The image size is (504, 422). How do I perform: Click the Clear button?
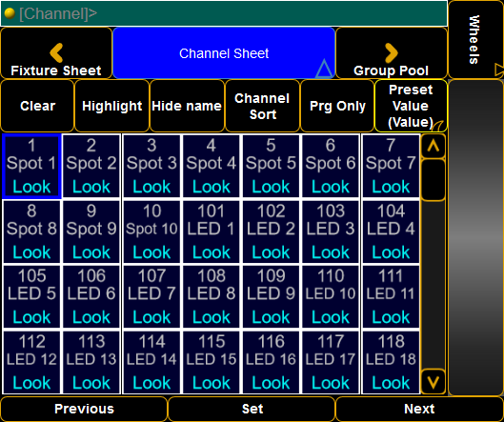(37, 106)
